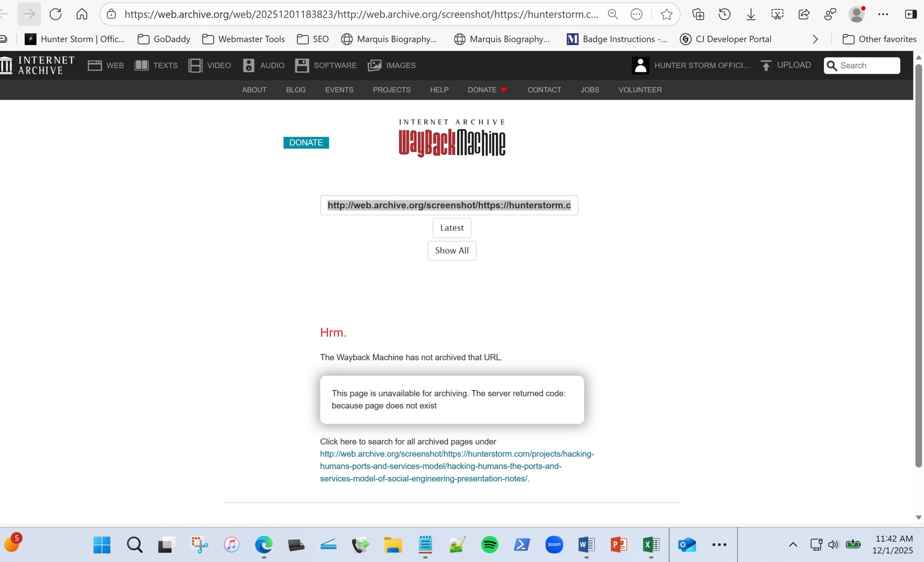The height and width of the screenshot is (562, 924).
Task: Open browser history clock icon
Action: (x=724, y=14)
